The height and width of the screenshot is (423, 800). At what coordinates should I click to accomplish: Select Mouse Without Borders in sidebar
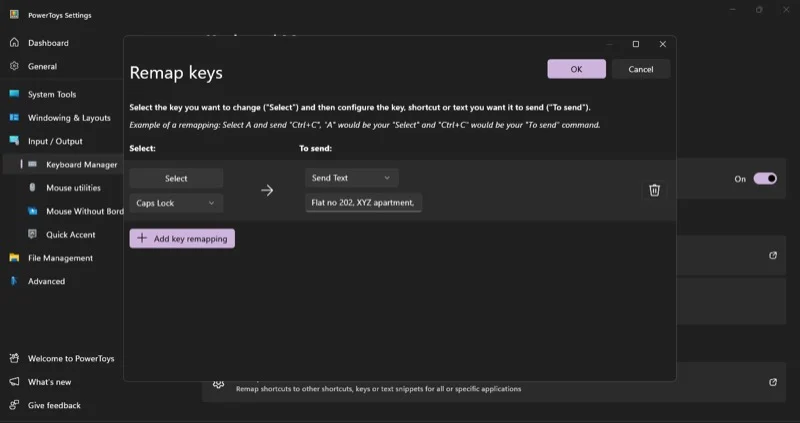pyautogui.click(x=85, y=211)
